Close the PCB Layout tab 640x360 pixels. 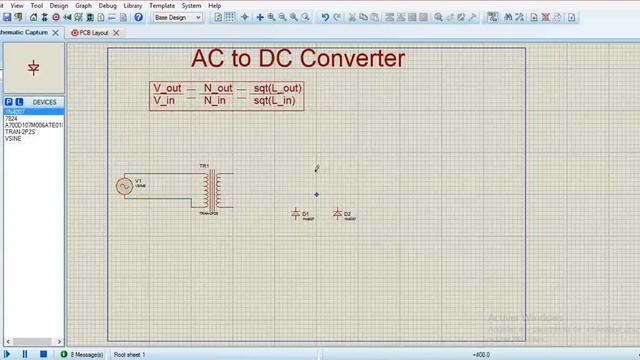116,33
